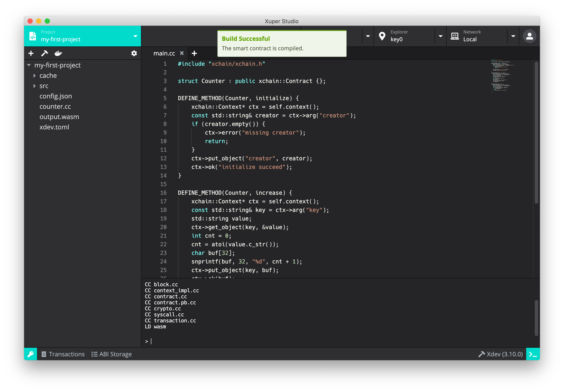Open a new editor tab with plus
This screenshot has height=392, width=564.
coord(194,53)
